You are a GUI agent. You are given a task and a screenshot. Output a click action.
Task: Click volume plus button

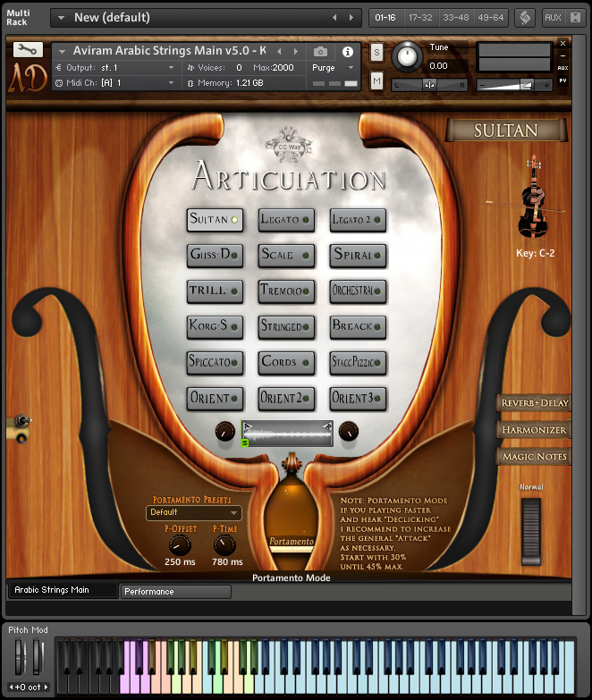coord(546,85)
